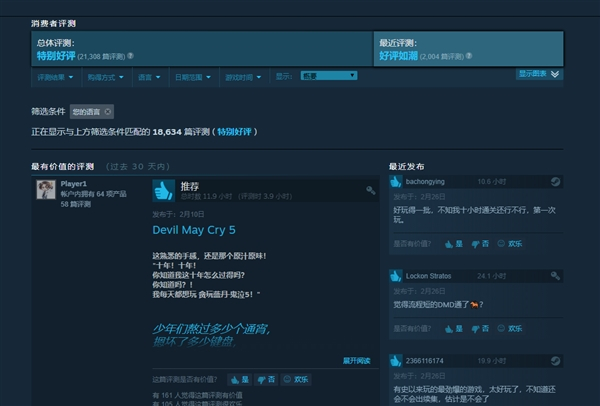The height and width of the screenshot is (406, 600).
Task: Open the 购得方式 filter dropdown
Action: point(106,77)
